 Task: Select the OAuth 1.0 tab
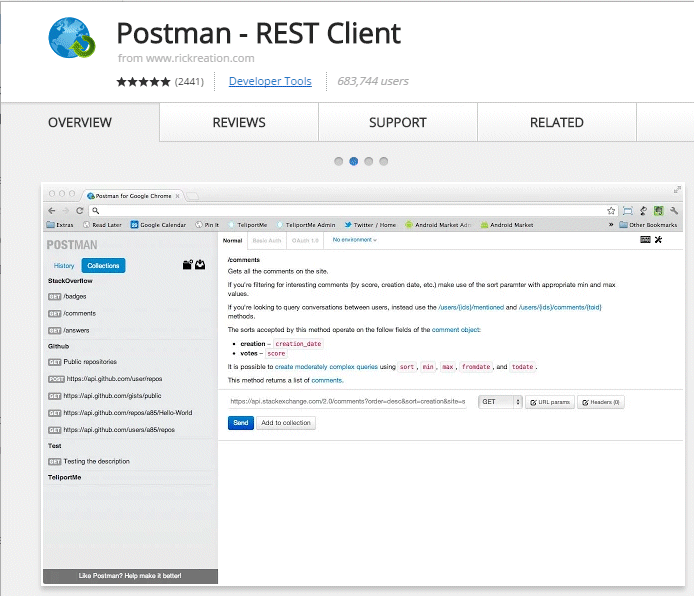(305, 241)
